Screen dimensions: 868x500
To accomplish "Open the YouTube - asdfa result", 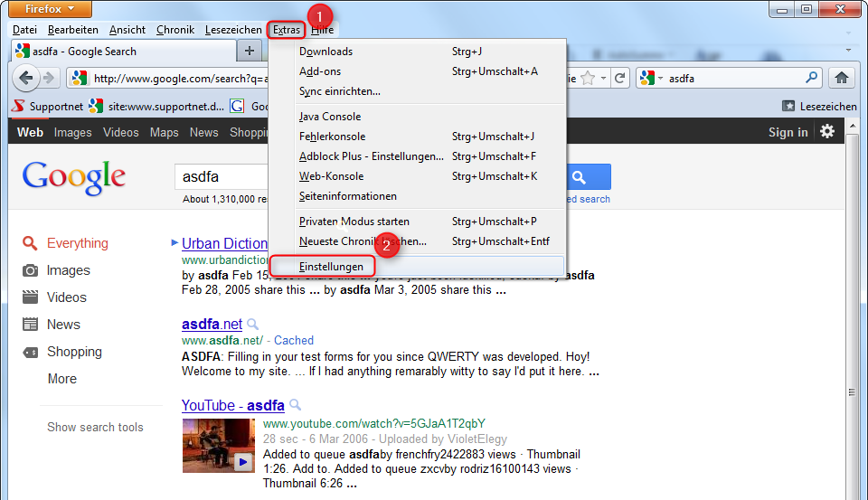I will 233,405.
